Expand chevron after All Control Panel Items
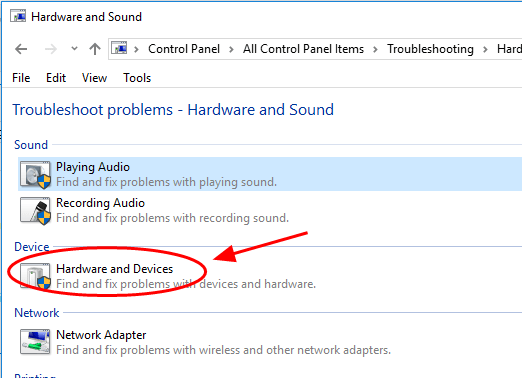This screenshot has width=522, height=378. click(x=375, y=49)
